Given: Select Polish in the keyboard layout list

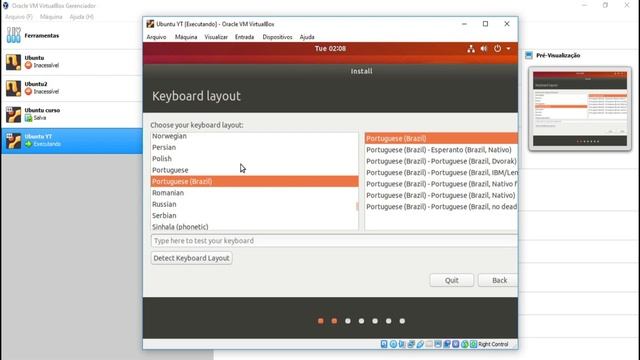Looking at the screenshot, I should [x=255, y=159].
